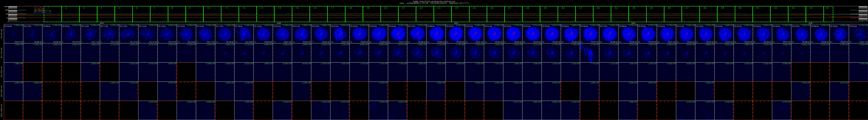This screenshot has height=120, width=868.
Task: Select the blank 12–25 keV frame at 00:07:44
Action: pyautogui.click(x=33, y=72)
